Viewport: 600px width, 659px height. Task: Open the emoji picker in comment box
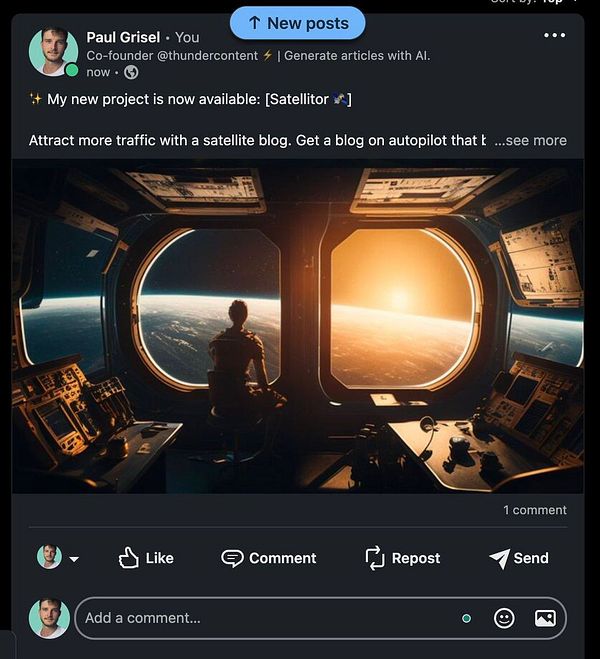click(504, 618)
